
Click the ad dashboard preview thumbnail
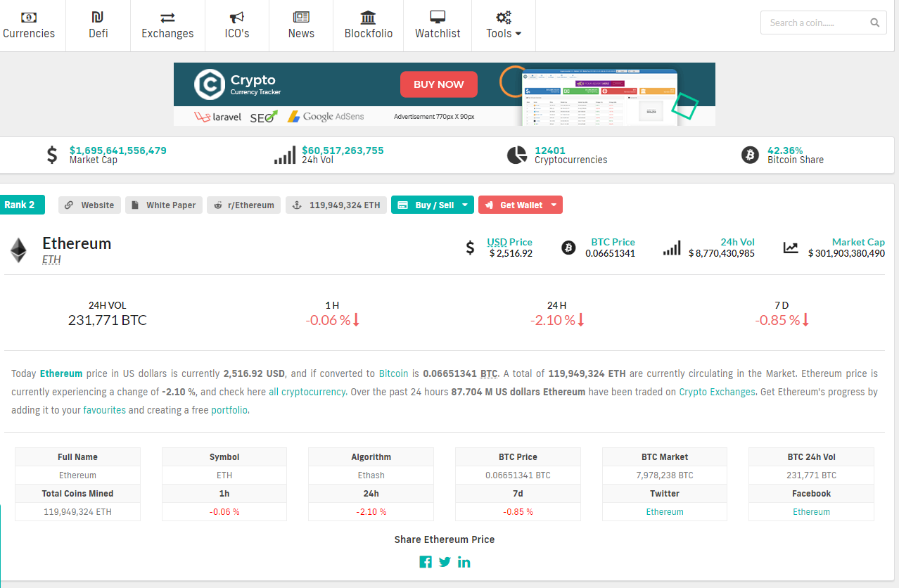coord(601,97)
